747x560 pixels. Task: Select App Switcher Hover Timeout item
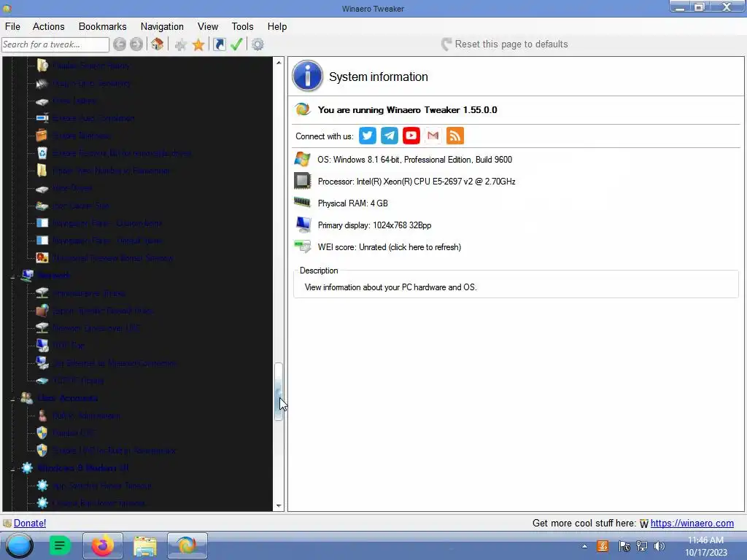pyautogui.click(x=102, y=486)
